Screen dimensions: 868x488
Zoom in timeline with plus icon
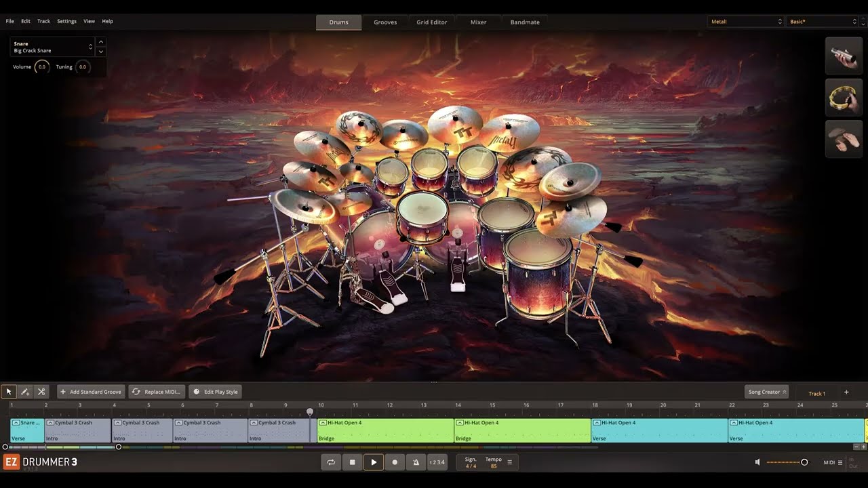coord(863,447)
